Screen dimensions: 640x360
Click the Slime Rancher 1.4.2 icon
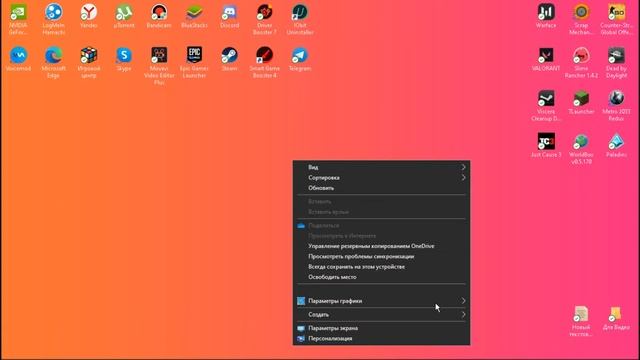[581, 56]
